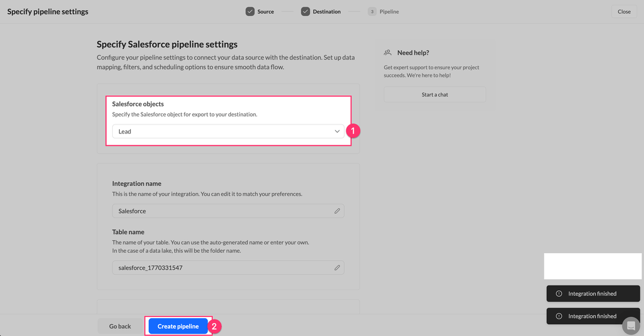Click the Specify Salesforce pipeline settings heading

(167, 44)
